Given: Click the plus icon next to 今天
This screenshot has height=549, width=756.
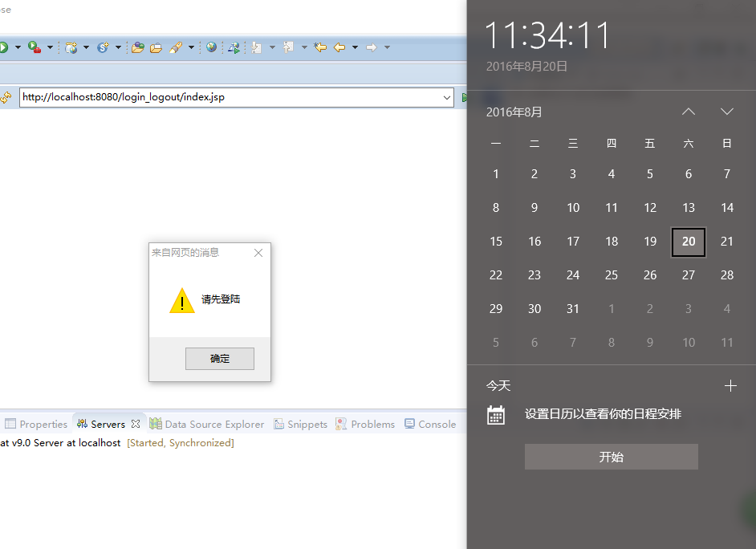Looking at the screenshot, I should [730, 385].
